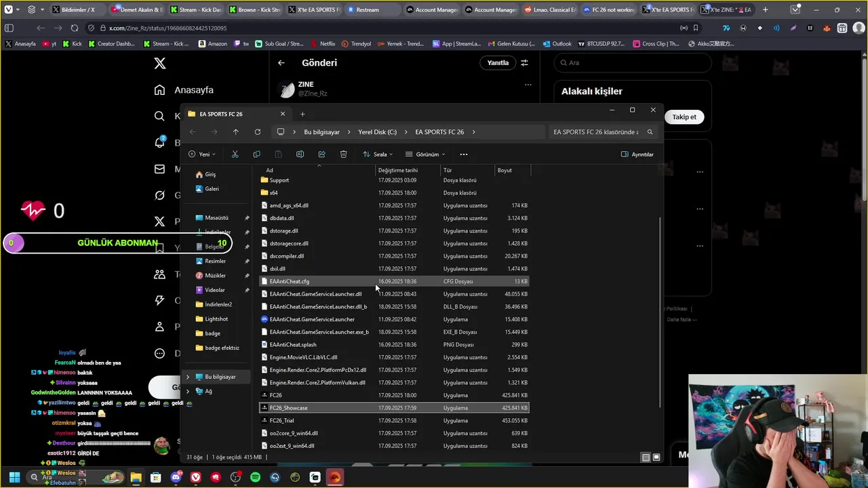Click the X search field labeled Ara
Viewport: 868px width, 488px height.
point(632,63)
